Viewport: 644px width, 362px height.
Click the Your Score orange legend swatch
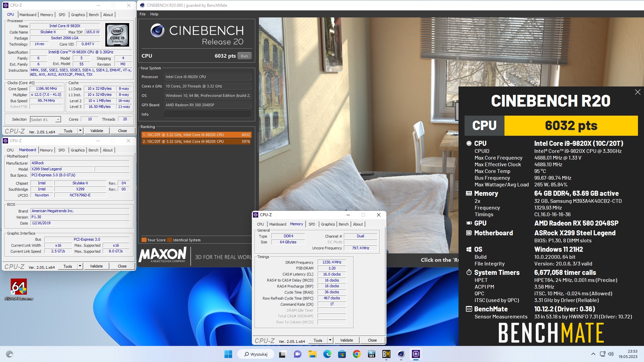tap(144, 240)
